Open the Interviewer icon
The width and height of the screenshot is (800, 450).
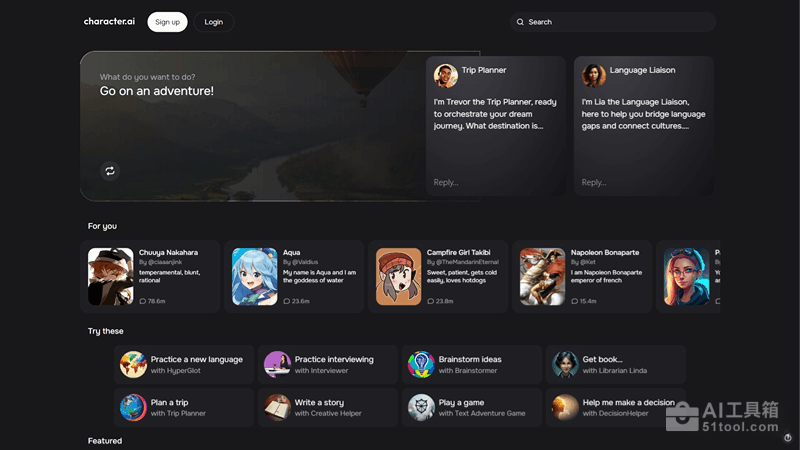277,365
